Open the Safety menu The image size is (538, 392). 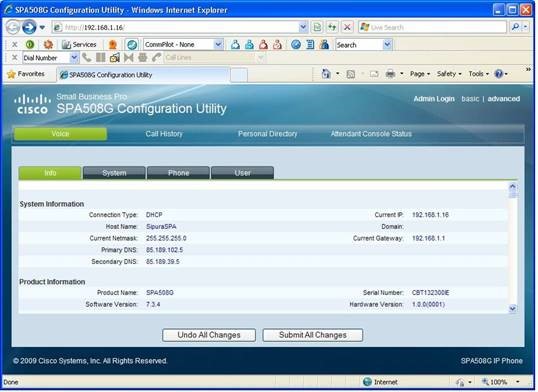tap(449, 74)
